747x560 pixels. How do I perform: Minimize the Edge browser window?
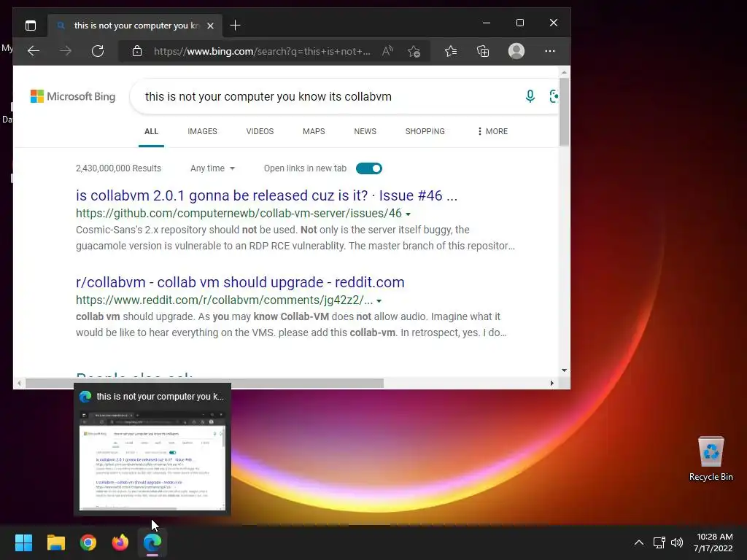pos(487,23)
